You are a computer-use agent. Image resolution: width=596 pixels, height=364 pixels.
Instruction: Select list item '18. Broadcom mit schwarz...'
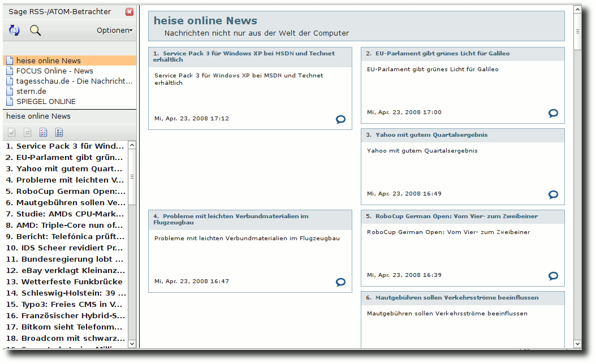[x=66, y=338]
